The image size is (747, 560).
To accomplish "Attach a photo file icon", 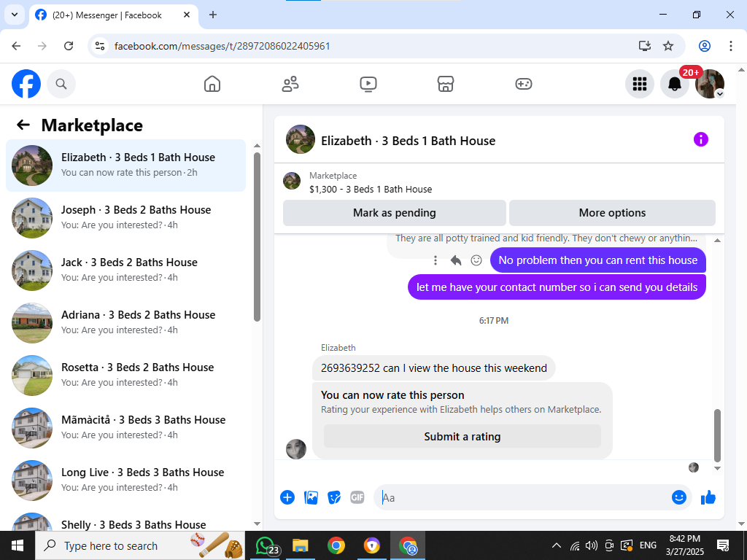I will point(311,497).
